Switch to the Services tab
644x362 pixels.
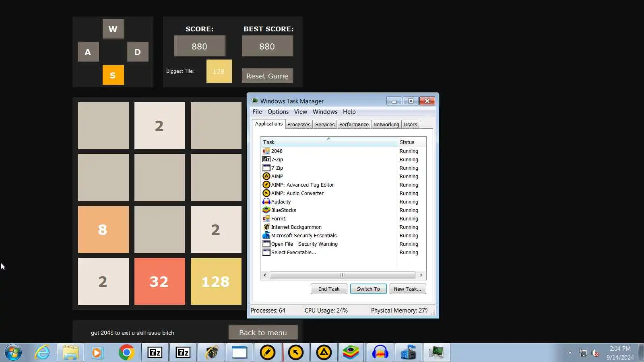click(325, 125)
